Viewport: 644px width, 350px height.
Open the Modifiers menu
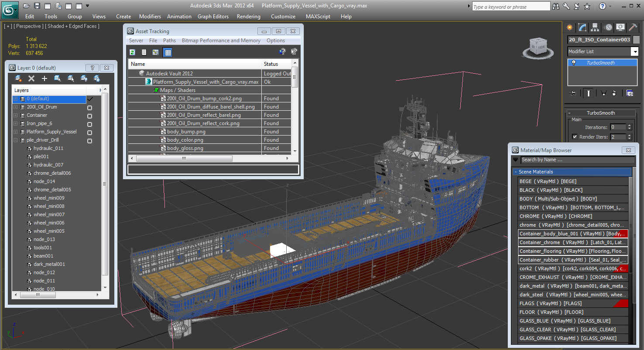150,17
